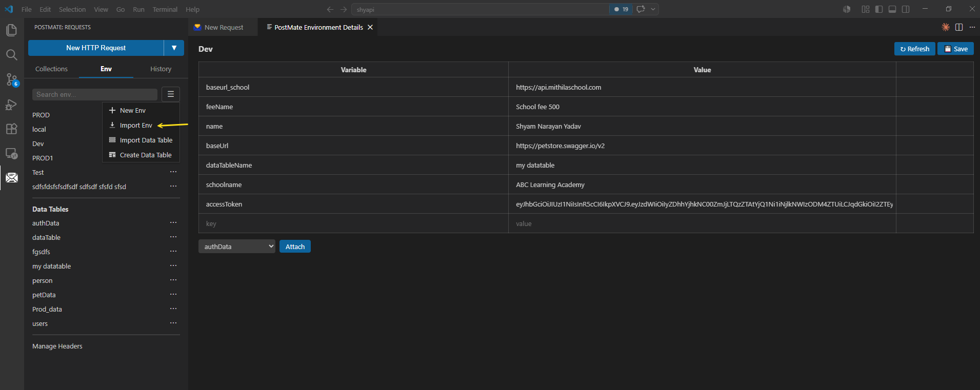Select the local environment
The height and width of the screenshot is (390, 980).
pyautogui.click(x=39, y=129)
